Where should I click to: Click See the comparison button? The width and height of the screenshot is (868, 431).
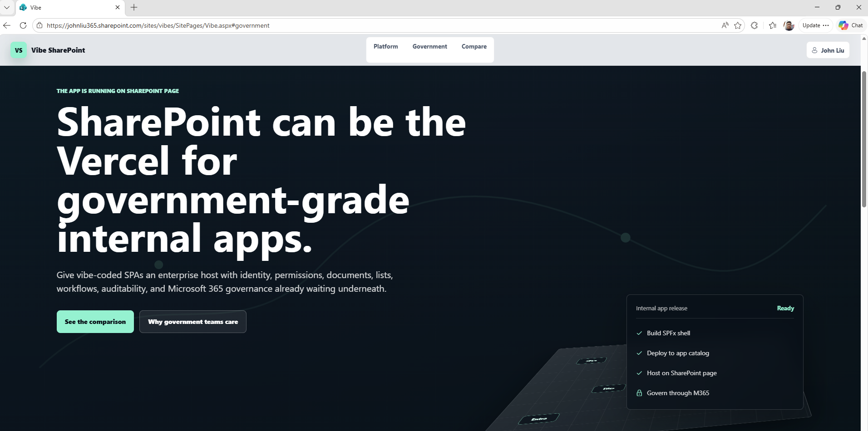[x=95, y=322]
